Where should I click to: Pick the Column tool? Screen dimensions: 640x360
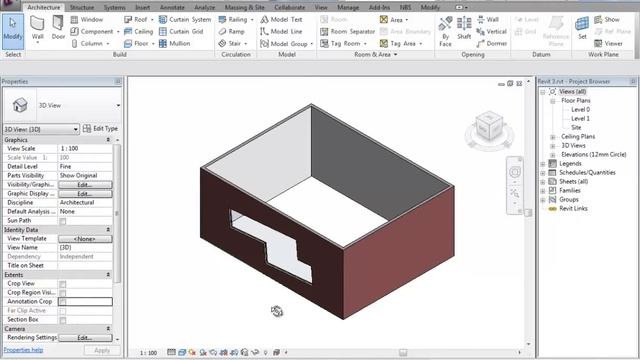point(87,43)
